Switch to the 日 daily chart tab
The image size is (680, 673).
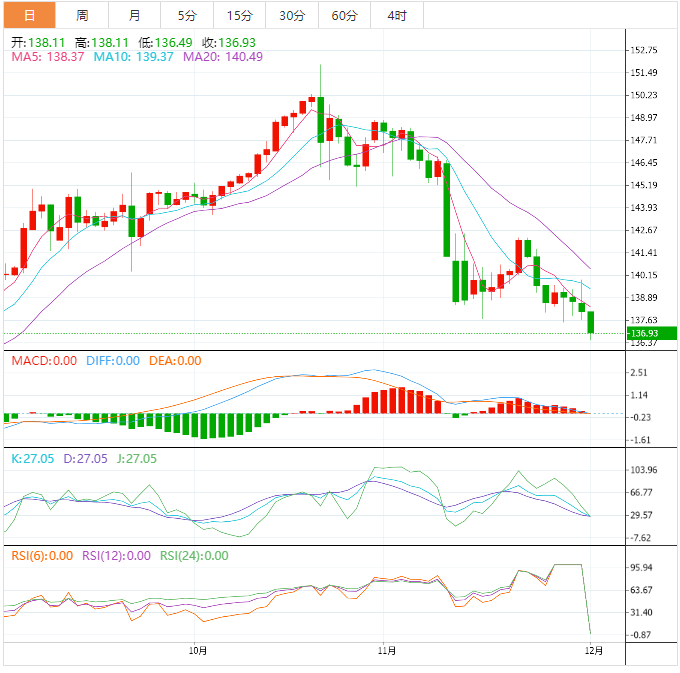pyautogui.click(x=29, y=15)
